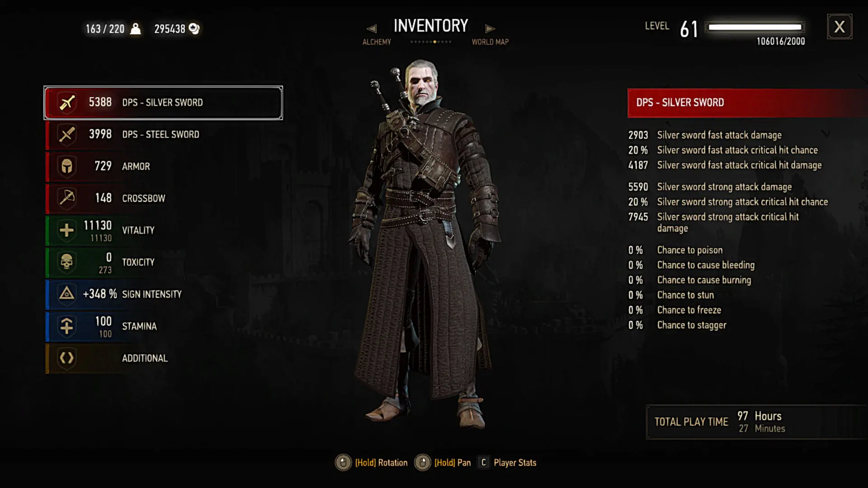Image resolution: width=868 pixels, height=488 pixels.
Task: Select the vitality plus icon
Action: (67, 230)
